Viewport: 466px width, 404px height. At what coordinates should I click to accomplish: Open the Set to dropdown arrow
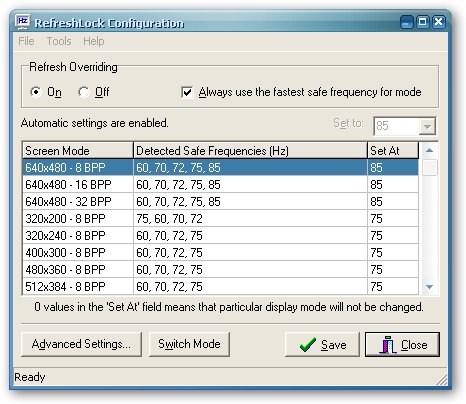427,126
